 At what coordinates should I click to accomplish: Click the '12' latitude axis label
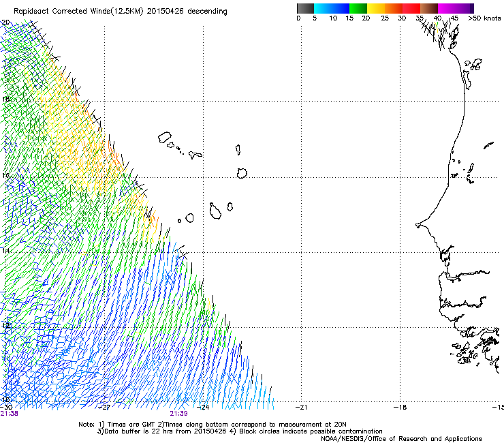[x=5, y=325]
